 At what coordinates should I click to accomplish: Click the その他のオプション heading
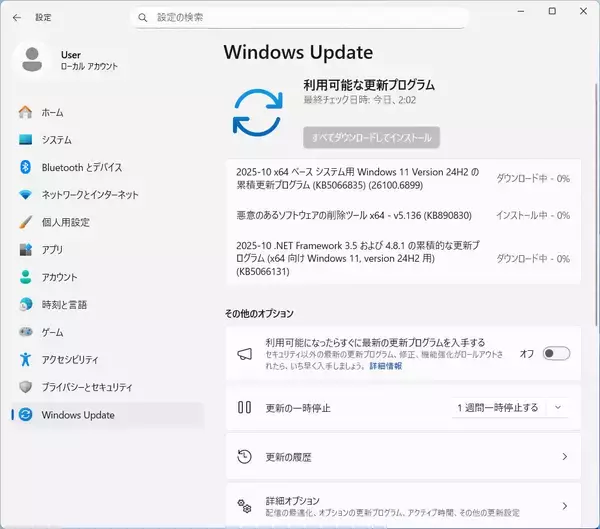coord(259,313)
